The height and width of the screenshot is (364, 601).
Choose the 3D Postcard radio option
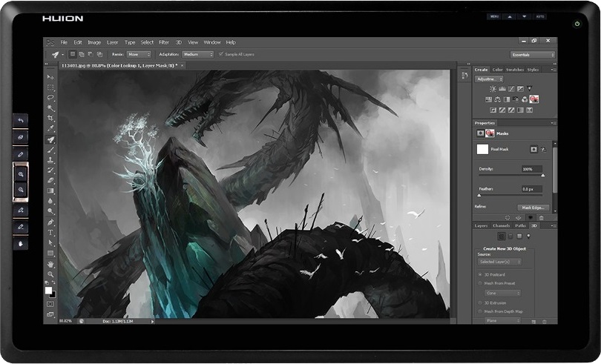480,274
